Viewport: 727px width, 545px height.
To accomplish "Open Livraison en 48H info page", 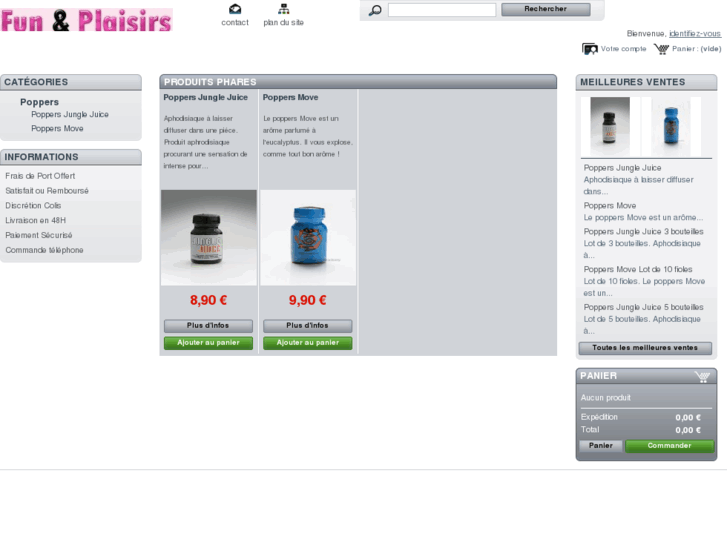I will [36, 220].
